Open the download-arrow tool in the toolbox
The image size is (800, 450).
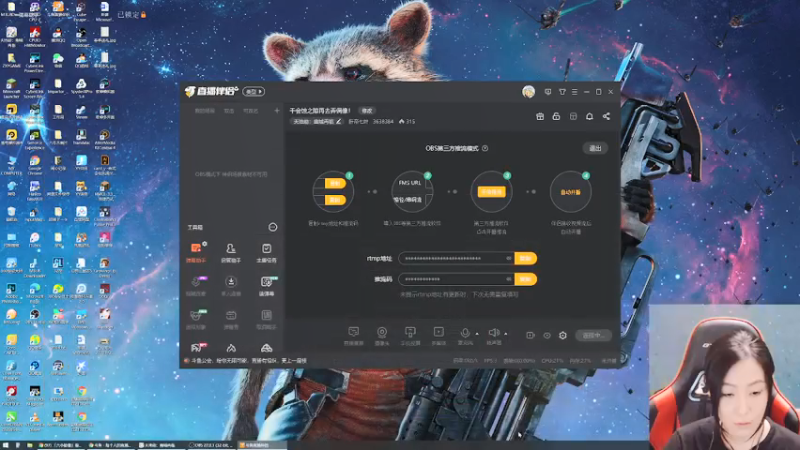pos(231,285)
